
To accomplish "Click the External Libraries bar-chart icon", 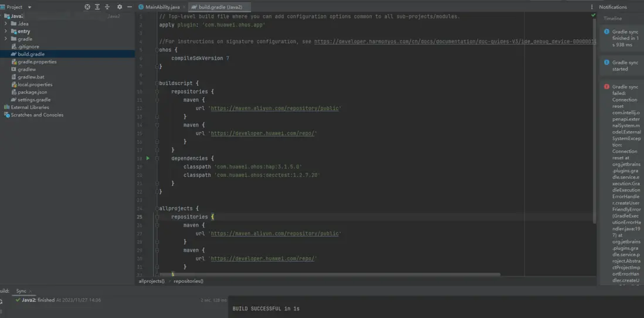I will (6, 107).
